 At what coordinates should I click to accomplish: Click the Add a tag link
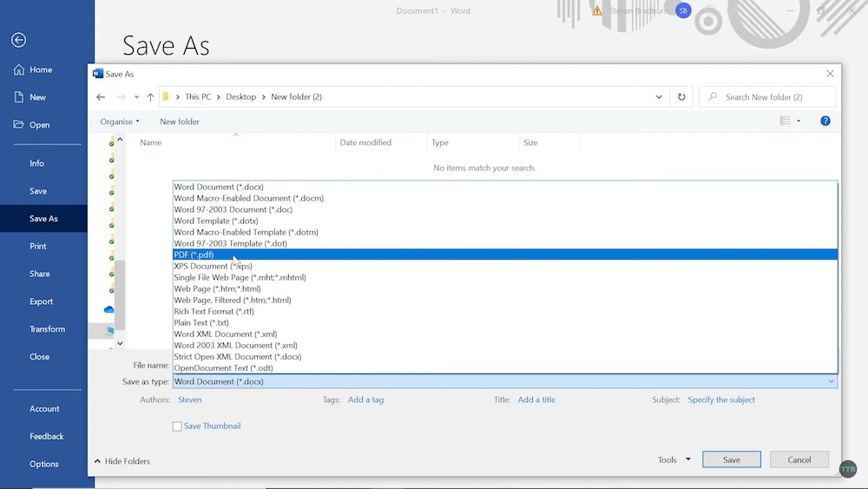[x=366, y=400]
